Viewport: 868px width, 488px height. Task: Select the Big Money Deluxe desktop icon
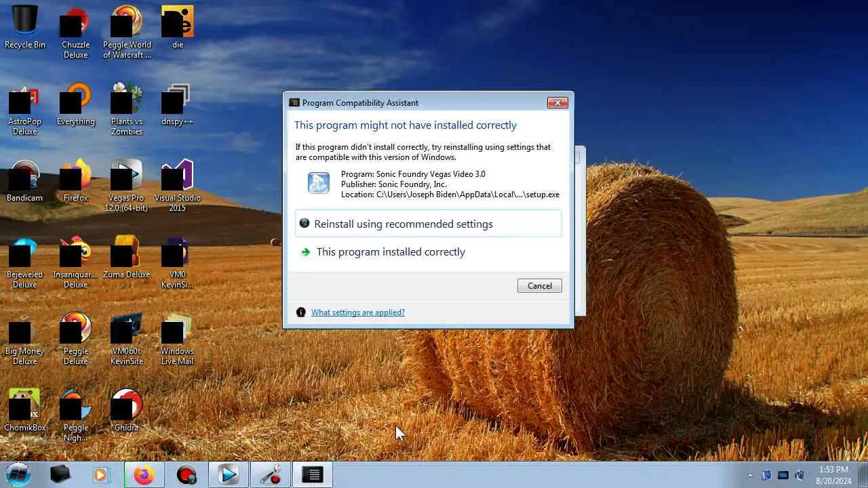(x=25, y=340)
